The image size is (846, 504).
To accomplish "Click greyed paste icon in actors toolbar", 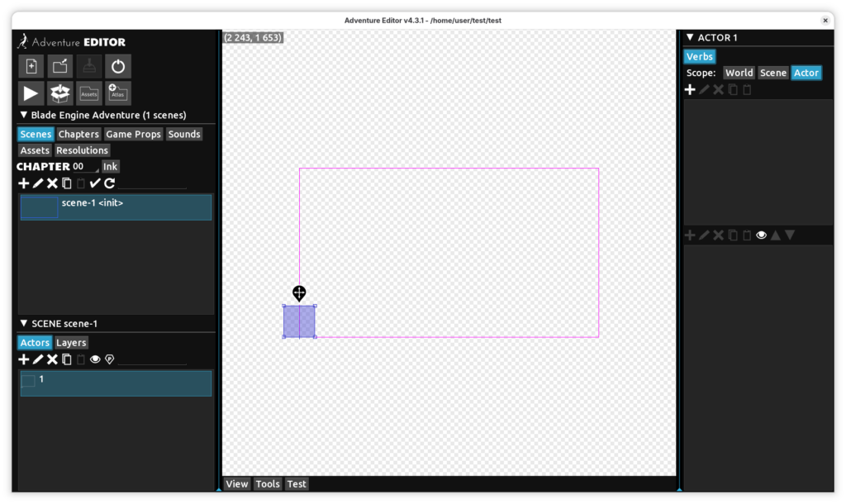I will (x=81, y=359).
